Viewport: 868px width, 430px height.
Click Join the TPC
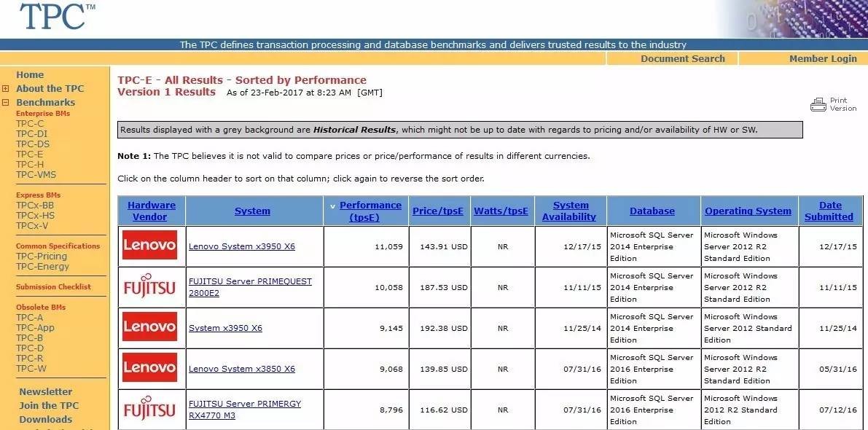click(50, 406)
